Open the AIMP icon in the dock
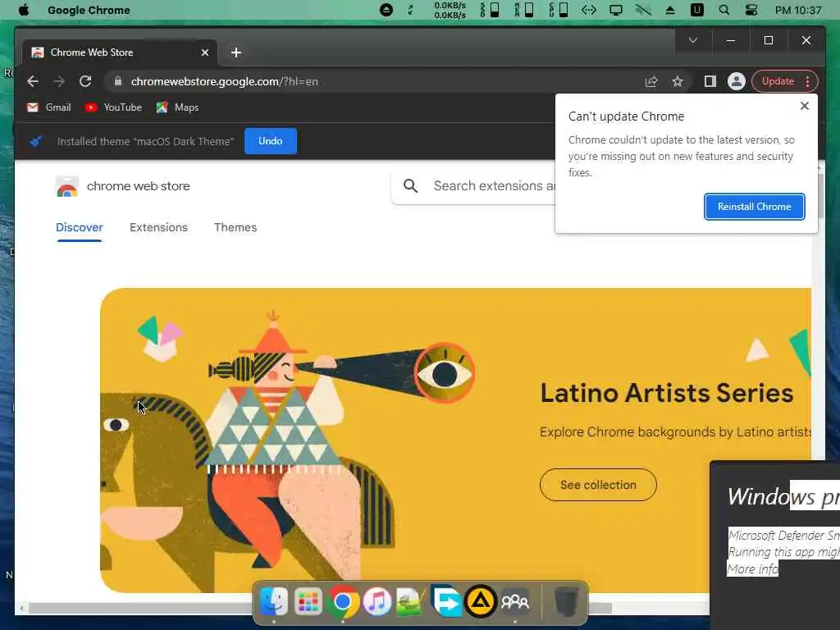 [481, 601]
